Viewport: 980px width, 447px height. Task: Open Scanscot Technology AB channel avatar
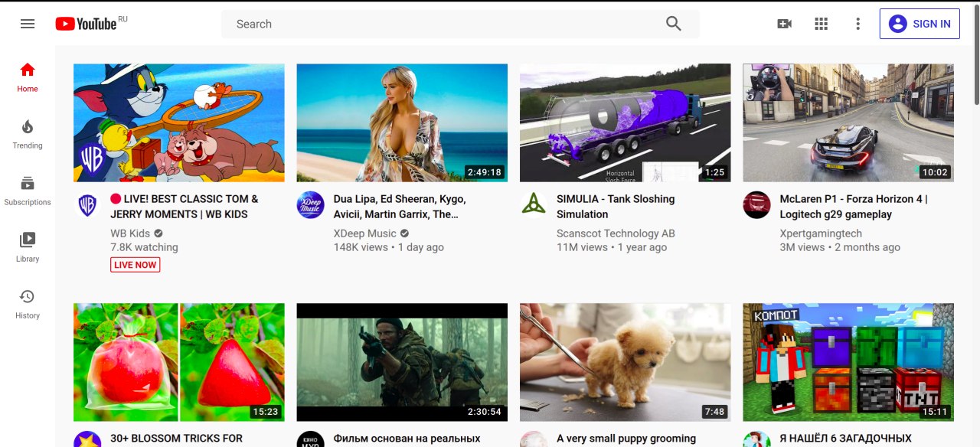click(534, 205)
